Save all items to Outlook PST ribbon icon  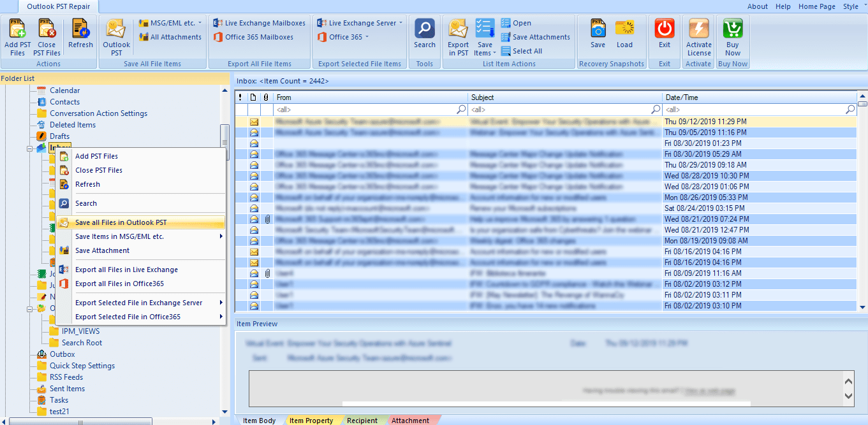coord(116,37)
